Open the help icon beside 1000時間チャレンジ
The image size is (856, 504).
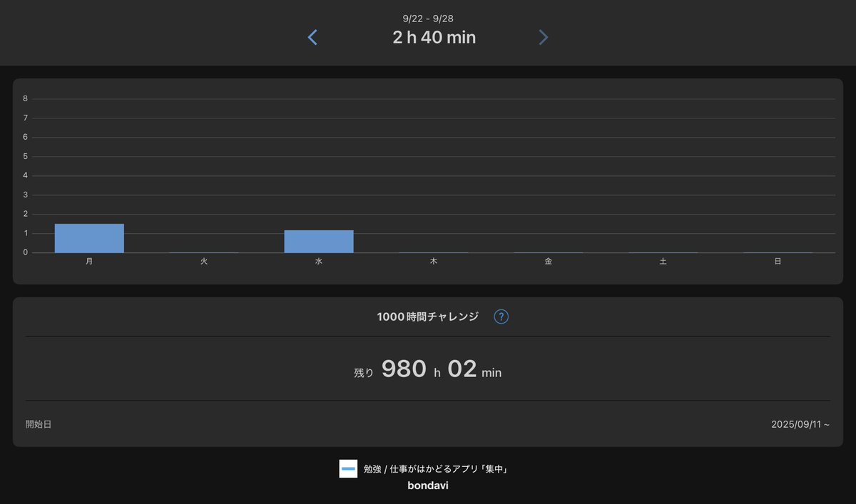click(501, 317)
